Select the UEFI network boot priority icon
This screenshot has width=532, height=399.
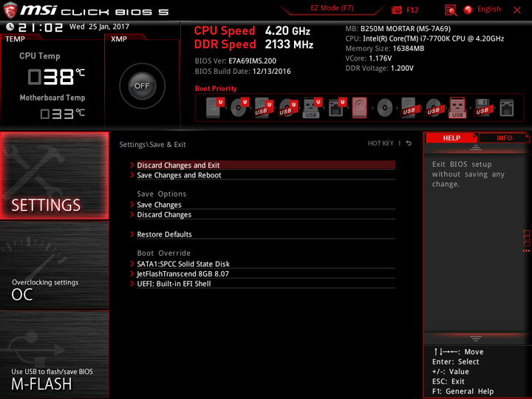(337, 108)
